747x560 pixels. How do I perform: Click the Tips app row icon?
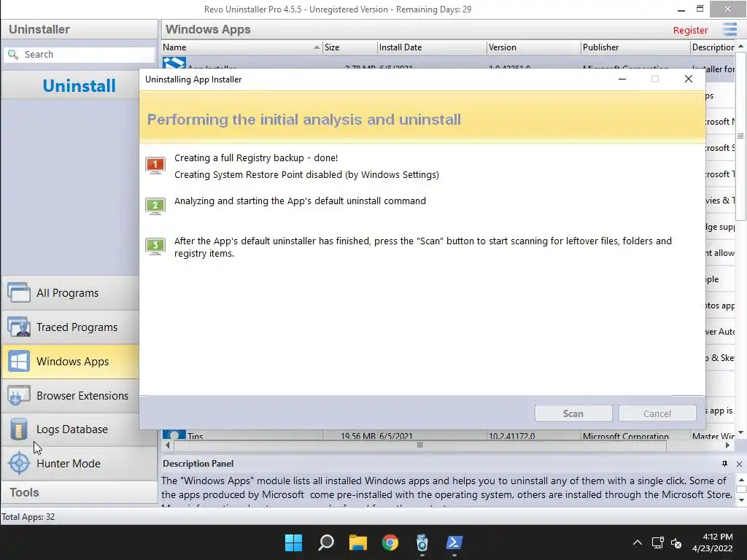point(174,435)
